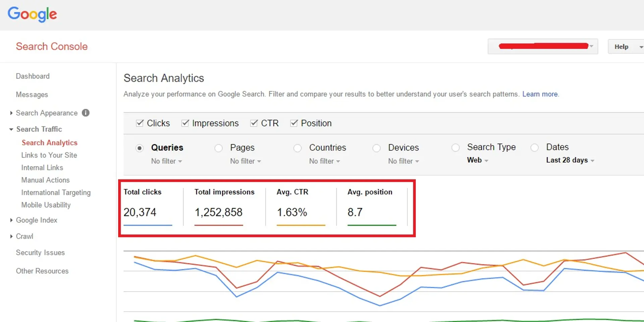The image size is (644, 322).
Task: Open Mobile Usability page
Action: (46, 205)
